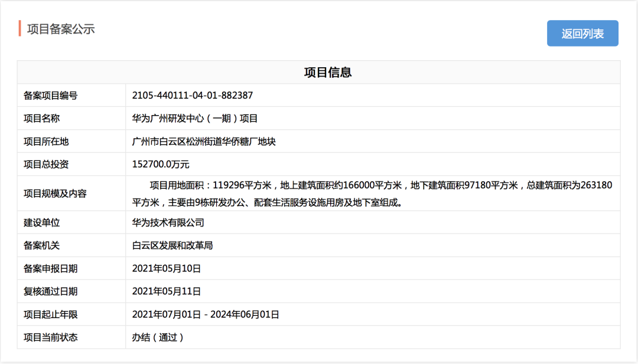
Task: Click the 项目起止年限 date range value
Action: (x=206, y=314)
